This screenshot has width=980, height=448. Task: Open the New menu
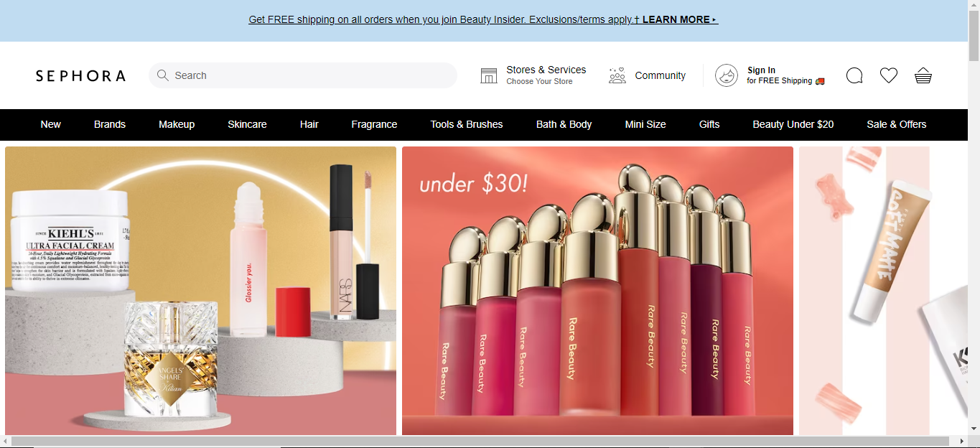coord(50,124)
